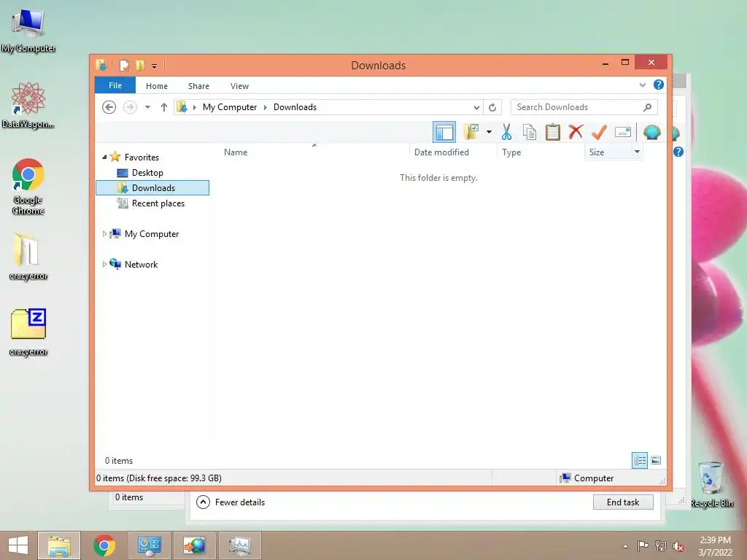Click the Paste clipboard icon
The image size is (747, 560).
pos(553,132)
